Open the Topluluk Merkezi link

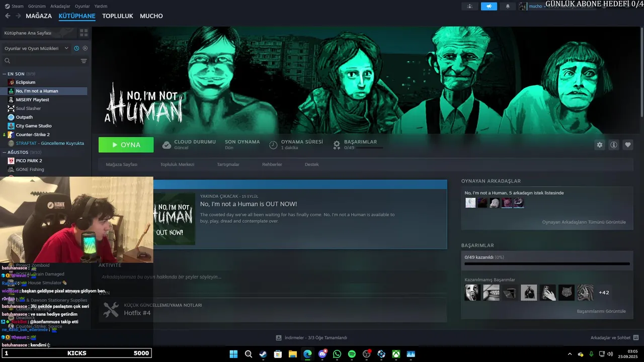177,164
